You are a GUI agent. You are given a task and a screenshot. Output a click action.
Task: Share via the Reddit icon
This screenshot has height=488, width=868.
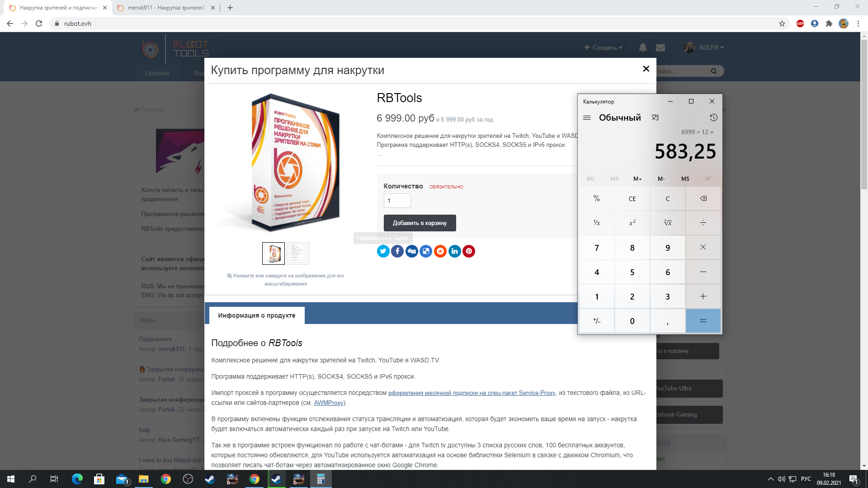tap(440, 251)
